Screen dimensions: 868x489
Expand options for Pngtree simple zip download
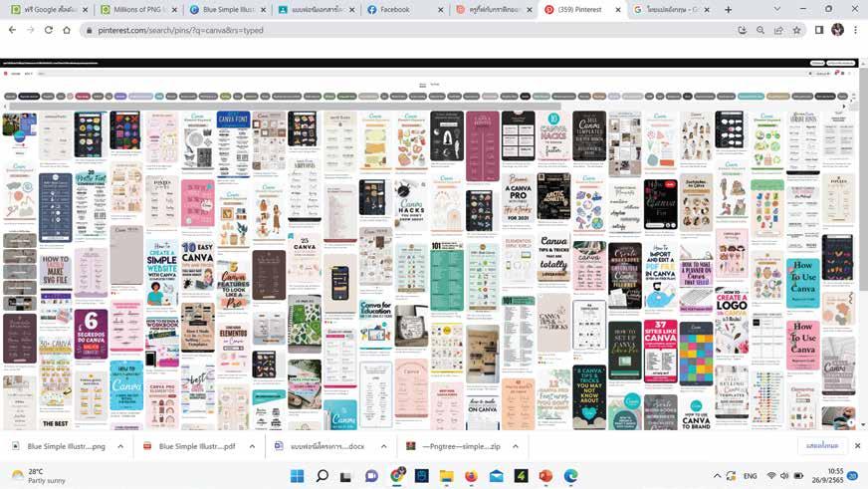(x=516, y=446)
